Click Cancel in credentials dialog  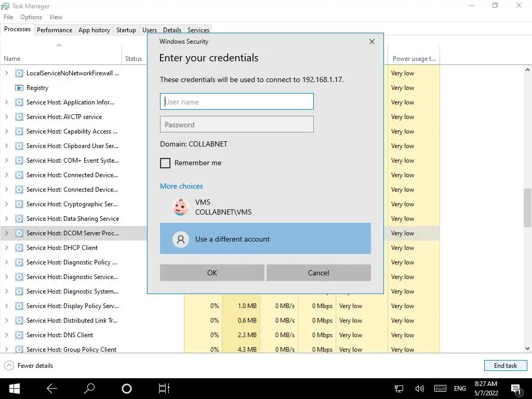pos(318,273)
